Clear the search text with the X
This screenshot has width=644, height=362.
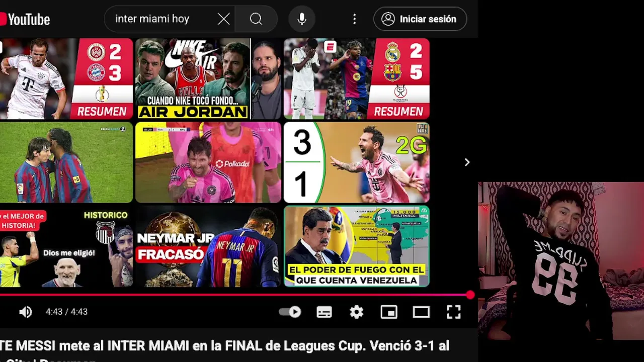tap(224, 19)
